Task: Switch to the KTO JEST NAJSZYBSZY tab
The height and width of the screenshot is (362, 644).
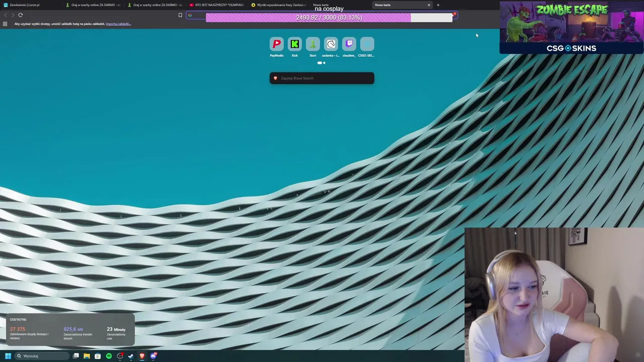Action: (x=217, y=5)
